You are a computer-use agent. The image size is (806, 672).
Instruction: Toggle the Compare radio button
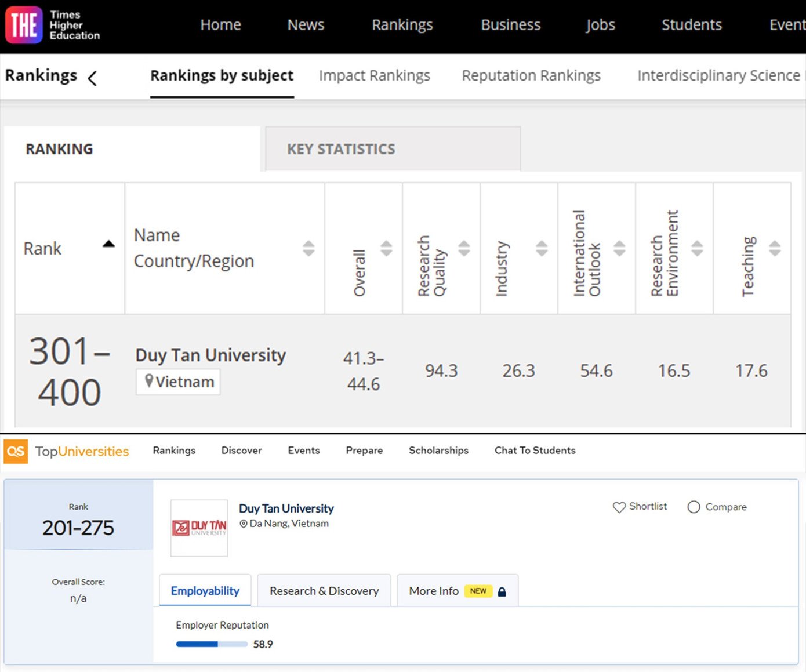click(694, 507)
